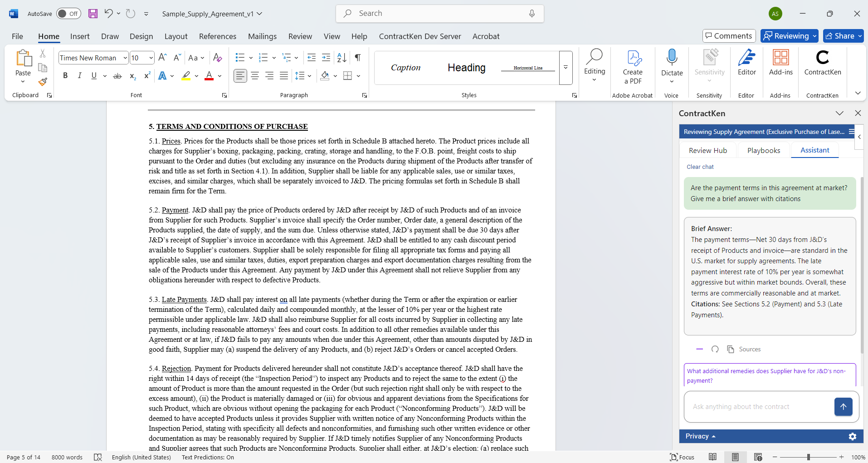Apply yellow text highlight color
Viewport: 868px width, 463px height.
(x=186, y=76)
